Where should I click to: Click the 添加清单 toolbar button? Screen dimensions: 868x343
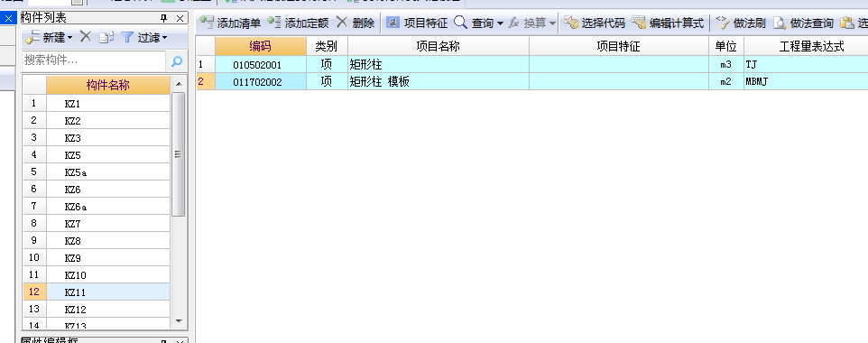coord(230,23)
